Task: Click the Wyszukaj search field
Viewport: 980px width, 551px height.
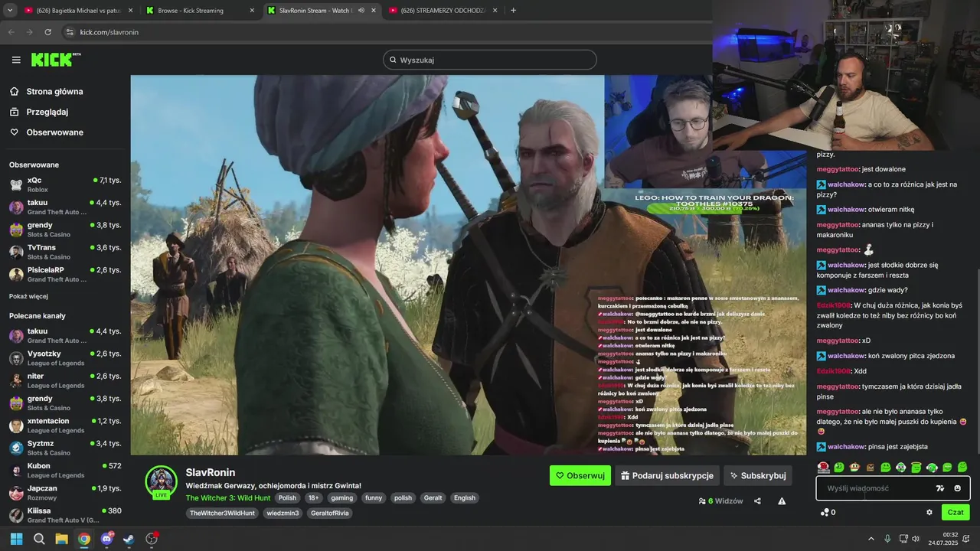Action: pos(490,60)
